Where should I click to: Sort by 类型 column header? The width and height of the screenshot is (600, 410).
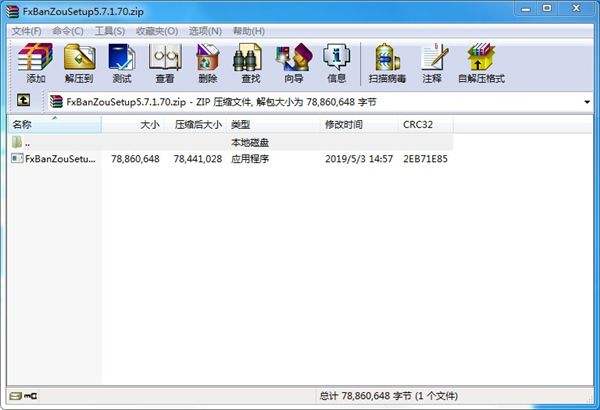coord(274,124)
